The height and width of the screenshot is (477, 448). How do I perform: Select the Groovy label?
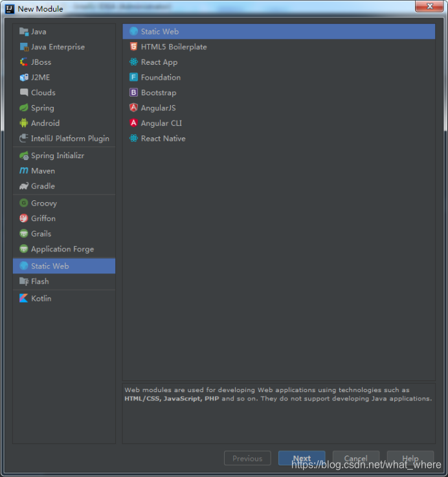click(x=44, y=204)
